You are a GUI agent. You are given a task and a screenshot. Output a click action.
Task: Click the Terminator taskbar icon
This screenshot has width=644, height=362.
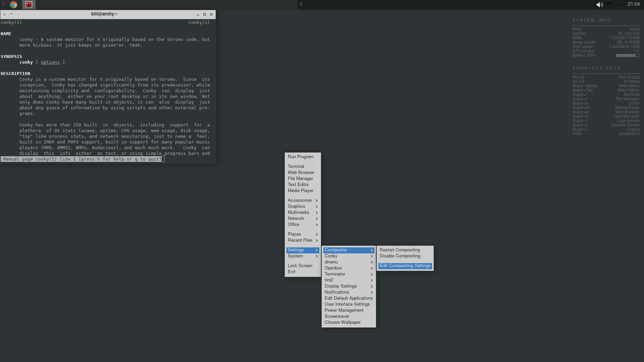(29, 4)
